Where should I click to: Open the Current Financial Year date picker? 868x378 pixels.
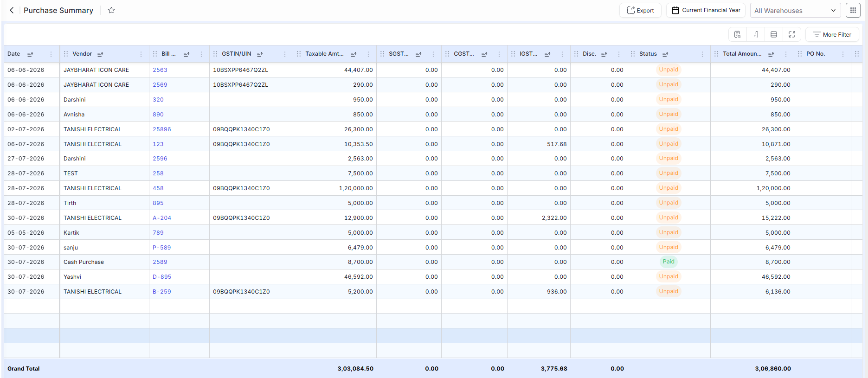[x=706, y=10]
